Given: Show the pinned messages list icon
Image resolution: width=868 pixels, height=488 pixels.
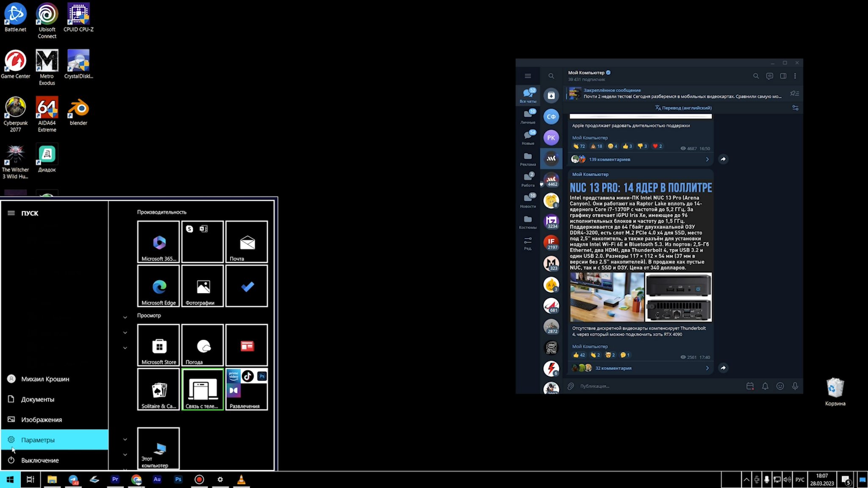Looking at the screenshot, I should [794, 93].
